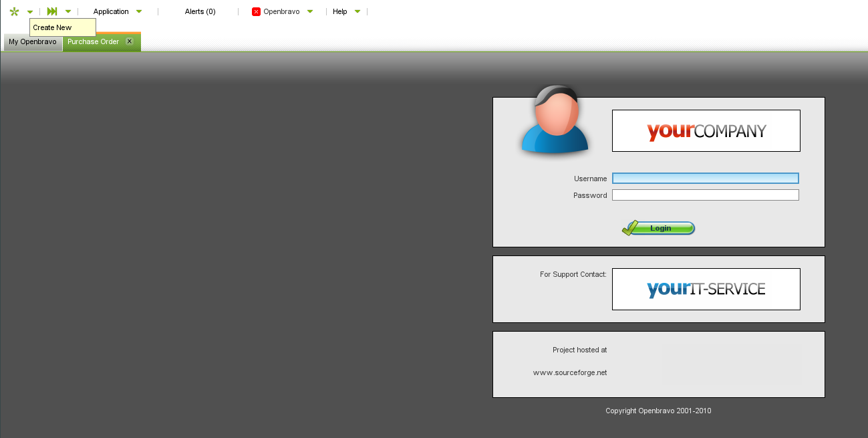
Task: Click the green asterisk Create New icon
Action: coord(14,11)
